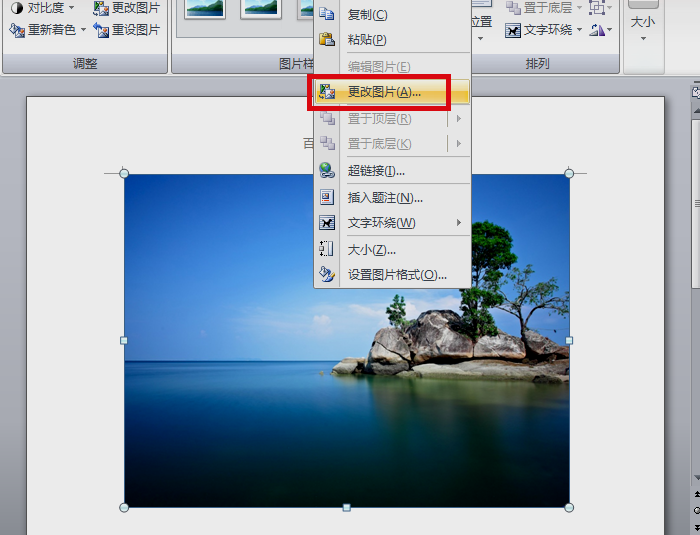This screenshot has width=700, height=535.
Task: Click the grayed 编辑图片(E) menu entry
Action: point(392,67)
